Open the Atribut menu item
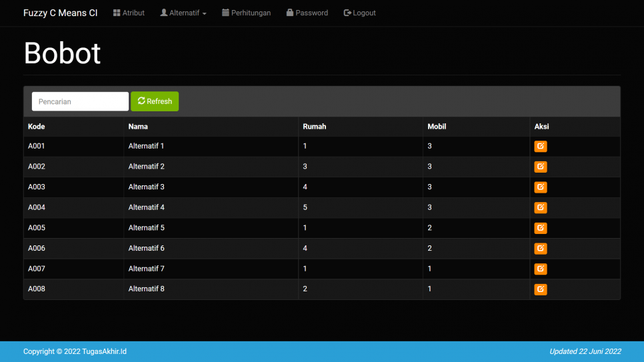Screen dimensions: 644x362 point(129,13)
